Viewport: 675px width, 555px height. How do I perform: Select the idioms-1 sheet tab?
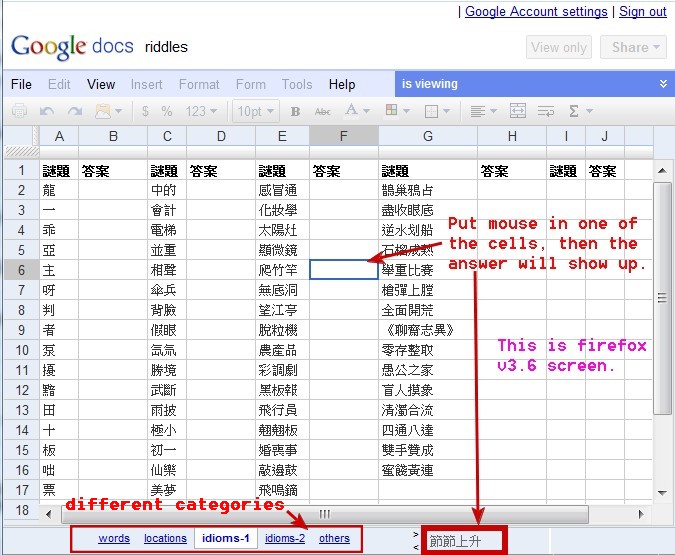coord(226,538)
